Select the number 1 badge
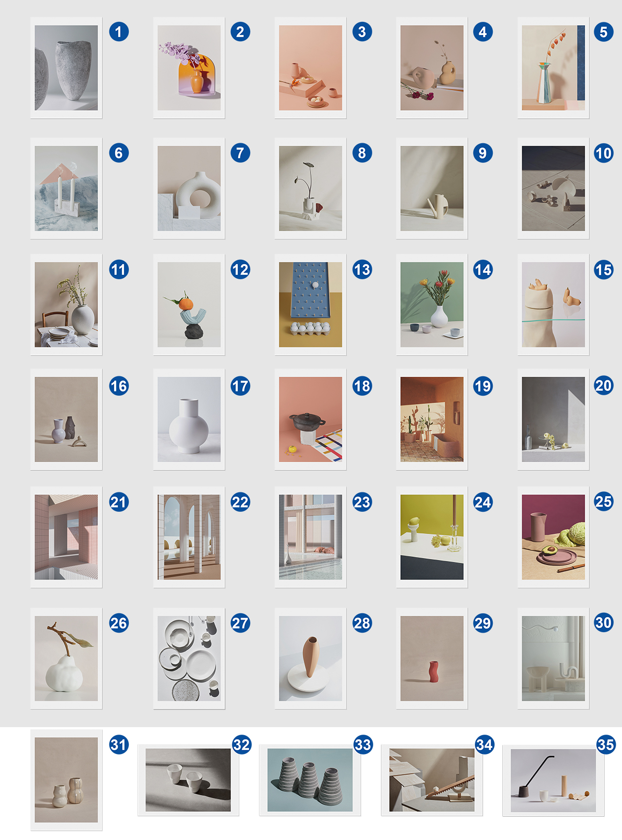The image size is (622, 840). (x=119, y=32)
